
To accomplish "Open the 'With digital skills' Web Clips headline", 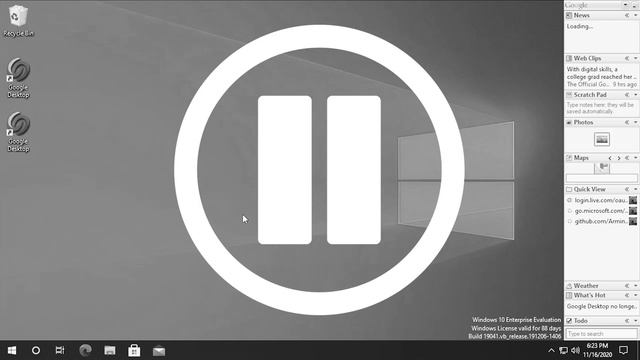I will click(601, 73).
